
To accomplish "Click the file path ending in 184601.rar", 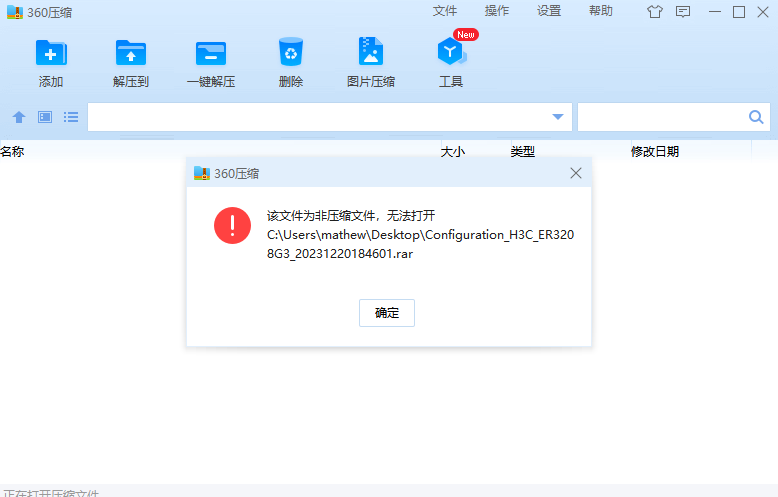I will (x=420, y=244).
